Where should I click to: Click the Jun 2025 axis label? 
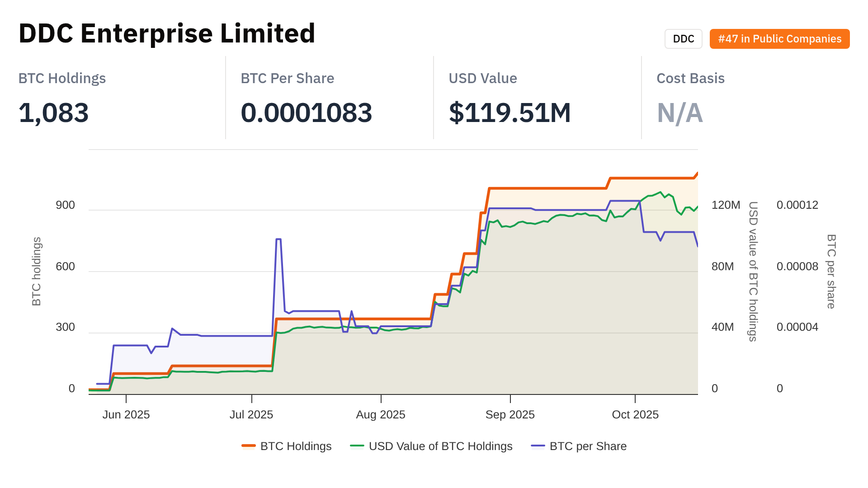pos(126,414)
